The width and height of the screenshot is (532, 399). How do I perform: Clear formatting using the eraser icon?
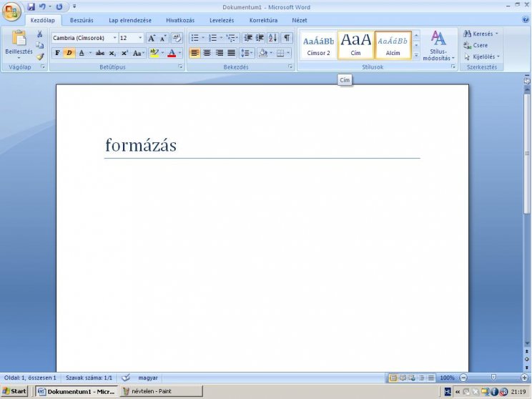point(177,38)
